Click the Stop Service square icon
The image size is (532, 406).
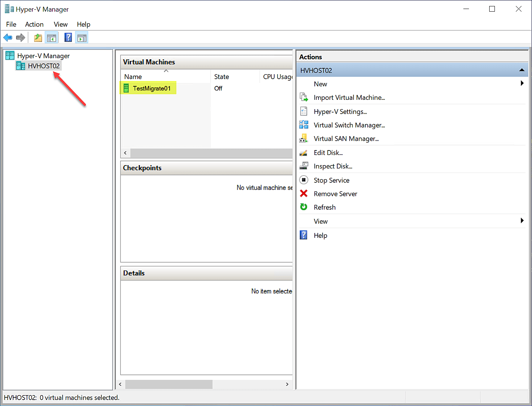304,180
